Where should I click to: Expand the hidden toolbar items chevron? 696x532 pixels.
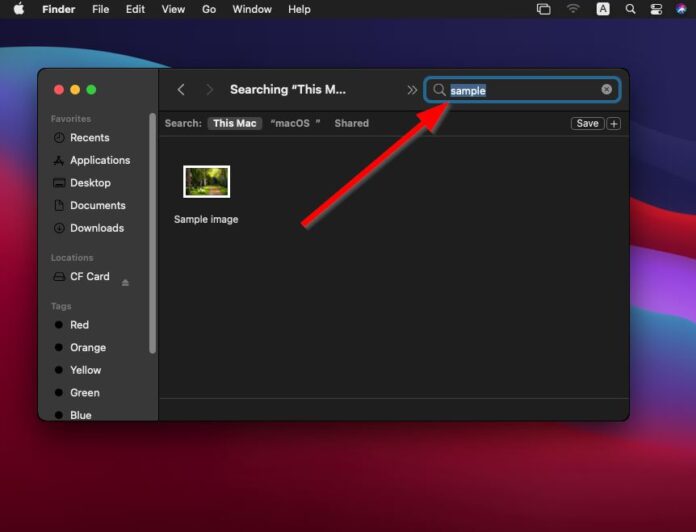pos(412,90)
